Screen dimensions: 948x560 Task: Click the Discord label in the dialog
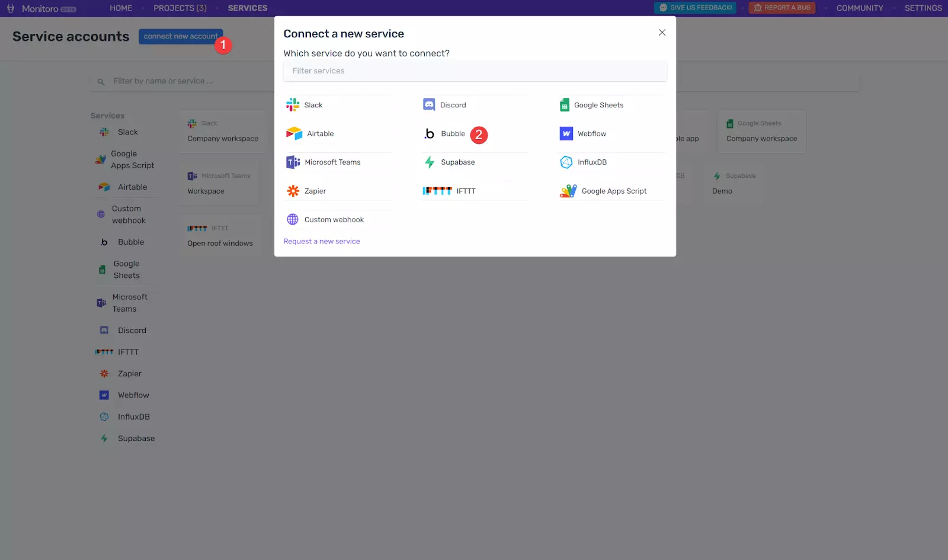pos(453,105)
